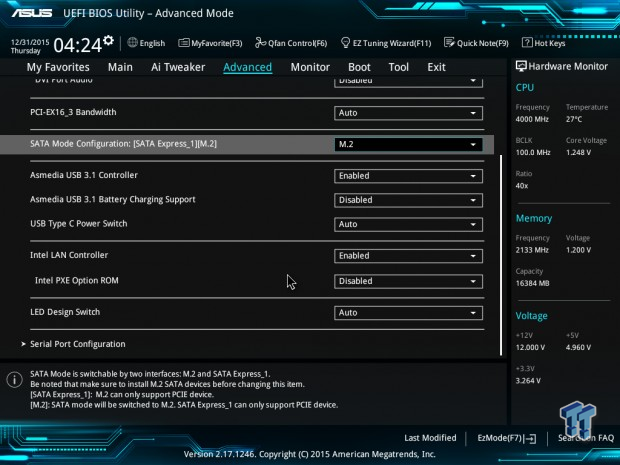Select Intel LAN Controller label
Viewport: 620px width, 465px height.
coord(69,255)
